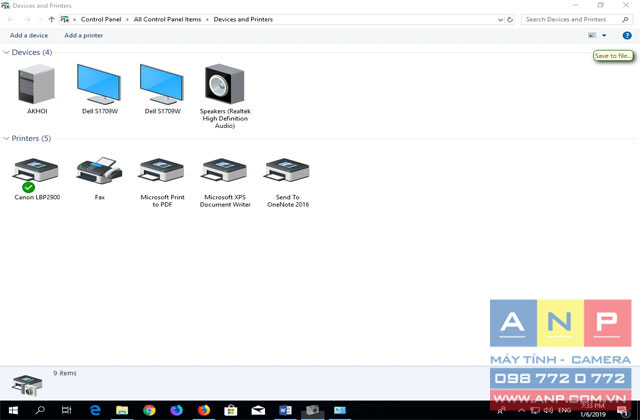Screen dimensions: 640x420
Task: Open the Help question mark icon
Action: (627, 36)
